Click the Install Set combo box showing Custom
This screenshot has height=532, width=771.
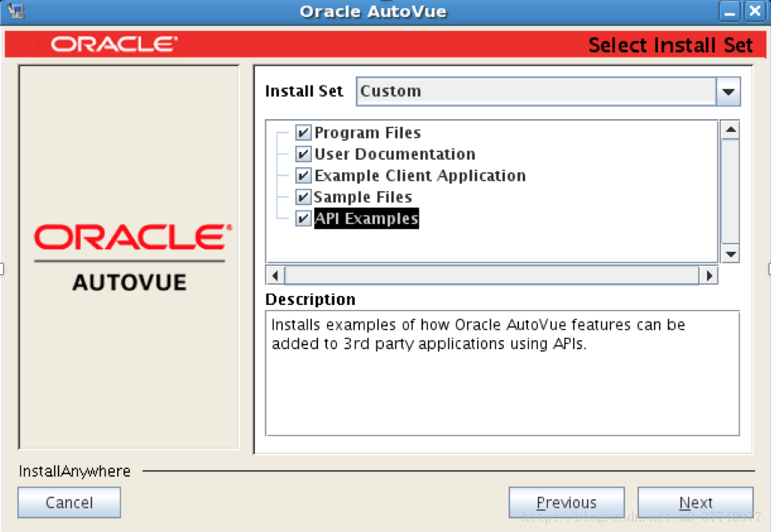click(x=525, y=91)
